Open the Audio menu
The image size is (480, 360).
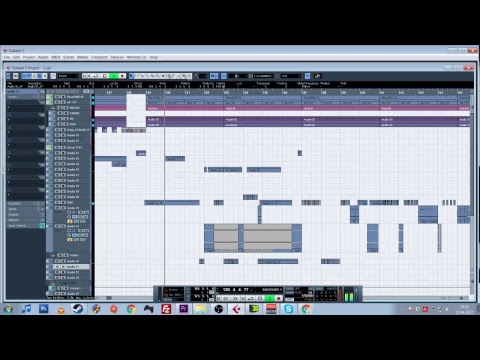pos(43,57)
